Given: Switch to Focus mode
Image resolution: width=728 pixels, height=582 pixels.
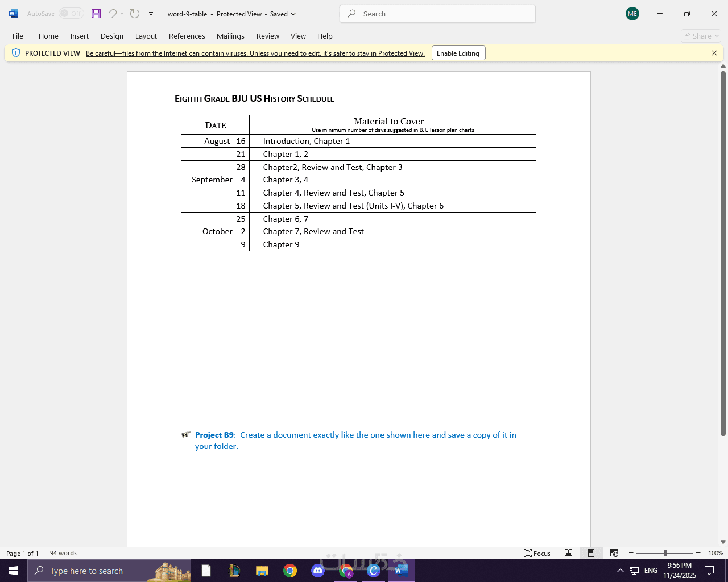Looking at the screenshot, I should point(537,553).
